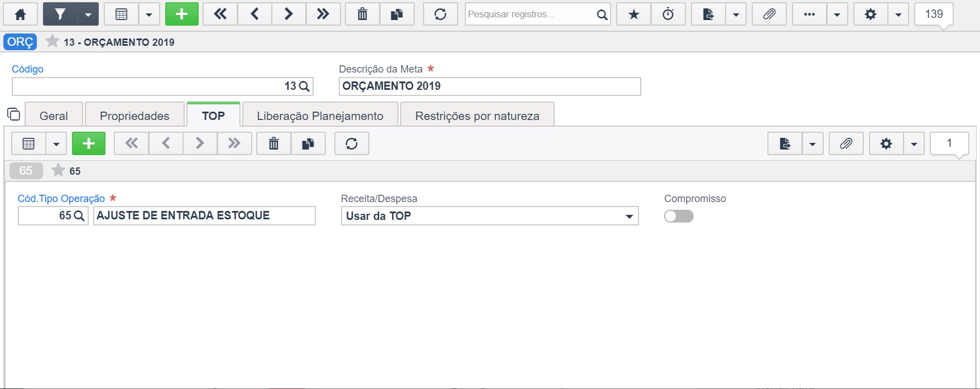Open grid view dropdown arrow in top toolbar
This screenshot has height=389, width=980.
point(149,15)
